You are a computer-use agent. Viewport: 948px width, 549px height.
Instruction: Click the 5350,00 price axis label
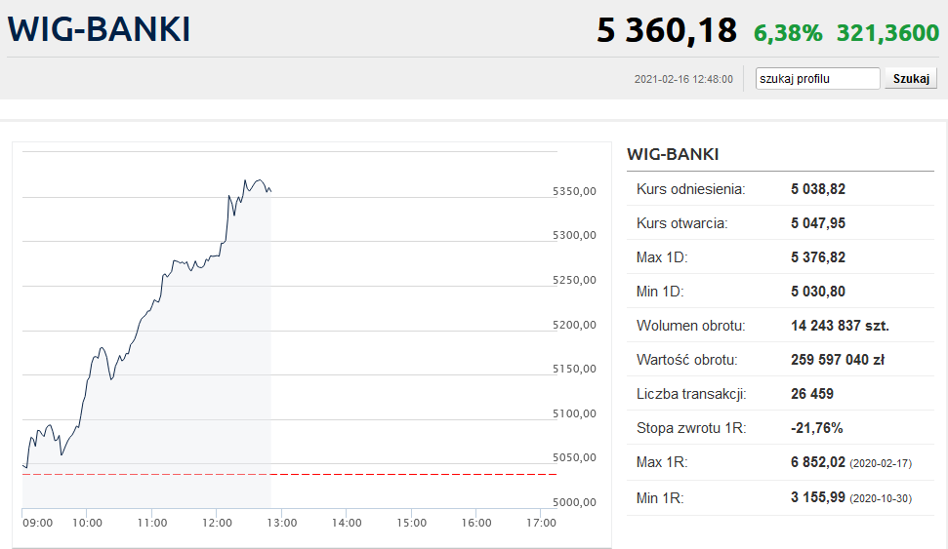tap(574, 192)
